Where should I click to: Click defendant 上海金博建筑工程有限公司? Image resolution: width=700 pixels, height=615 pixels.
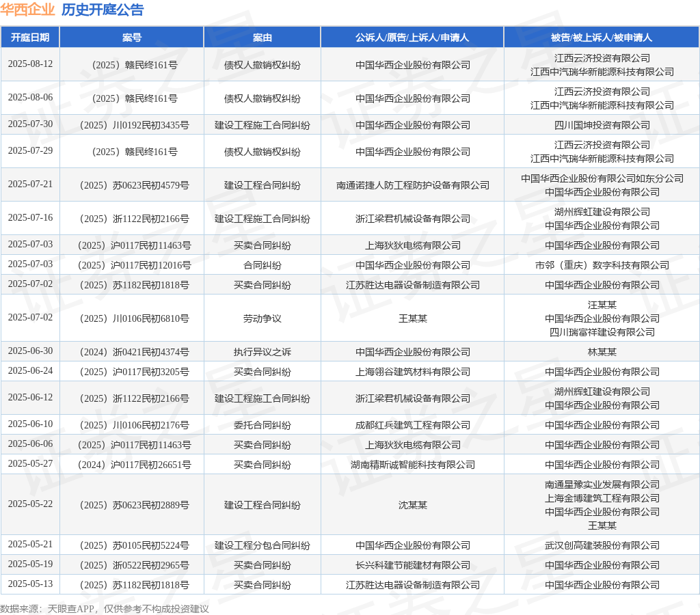tap(602, 499)
